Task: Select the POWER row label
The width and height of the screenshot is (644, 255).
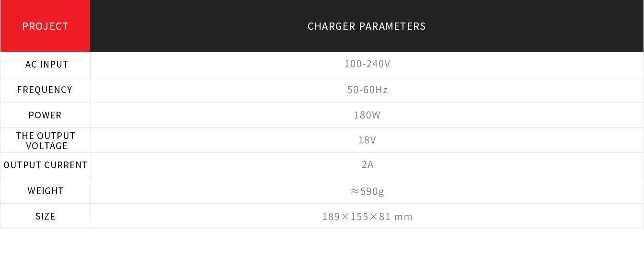Action: click(x=45, y=115)
